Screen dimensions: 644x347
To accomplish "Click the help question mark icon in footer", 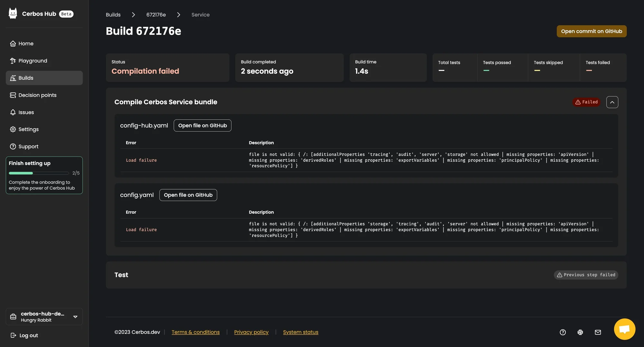I will pyautogui.click(x=563, y=332).
